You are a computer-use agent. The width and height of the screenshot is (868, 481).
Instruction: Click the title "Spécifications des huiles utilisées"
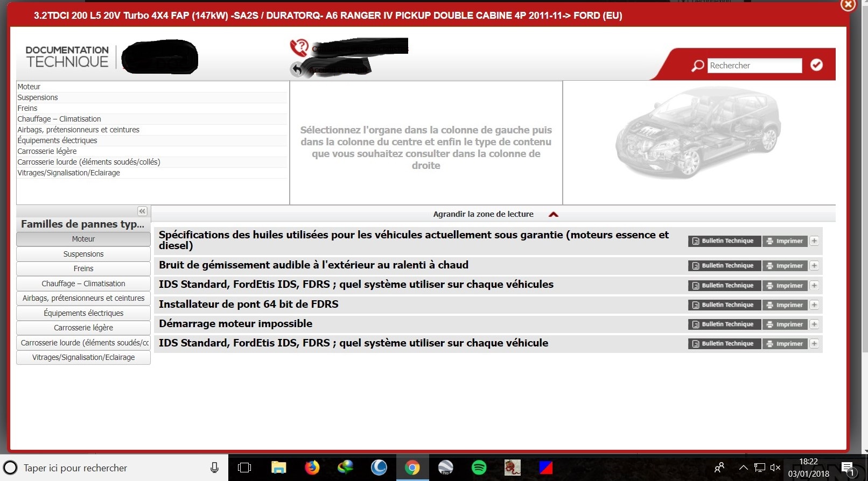tap(414, 240)
